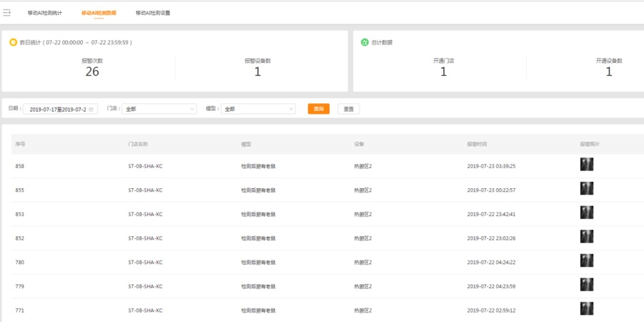Click device 热厨区2 in row 853

tap(363, 214)
